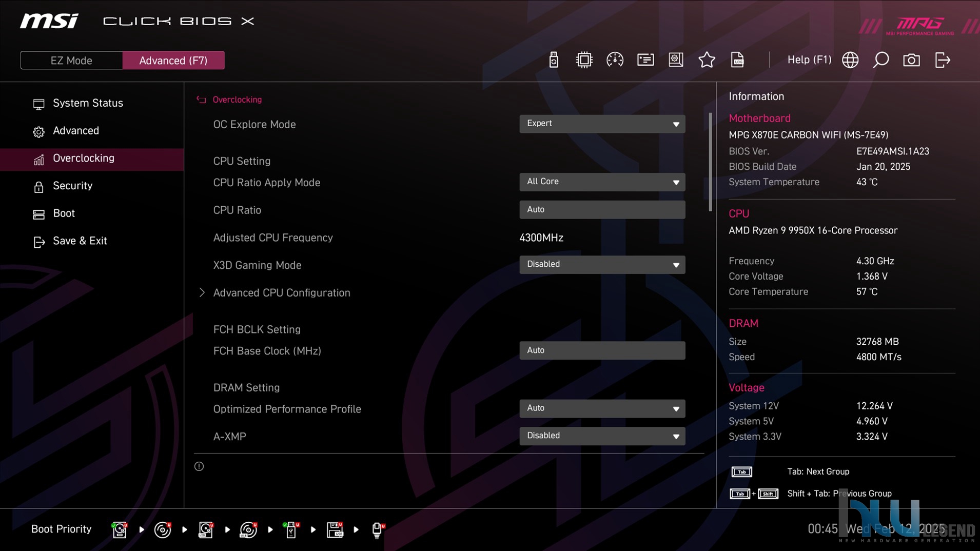
Task: Click the Core Voltage 1.368 V value
Action: coord(872,277)
